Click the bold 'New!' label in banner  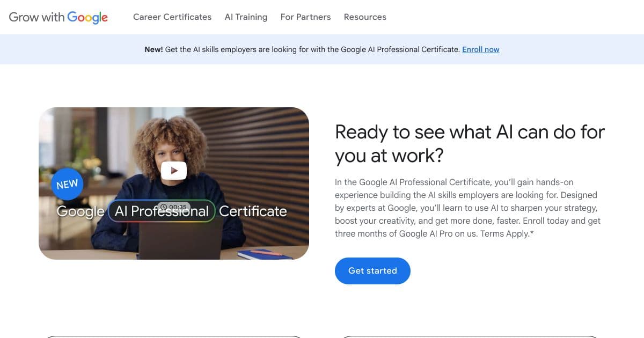tap(153, 49)
